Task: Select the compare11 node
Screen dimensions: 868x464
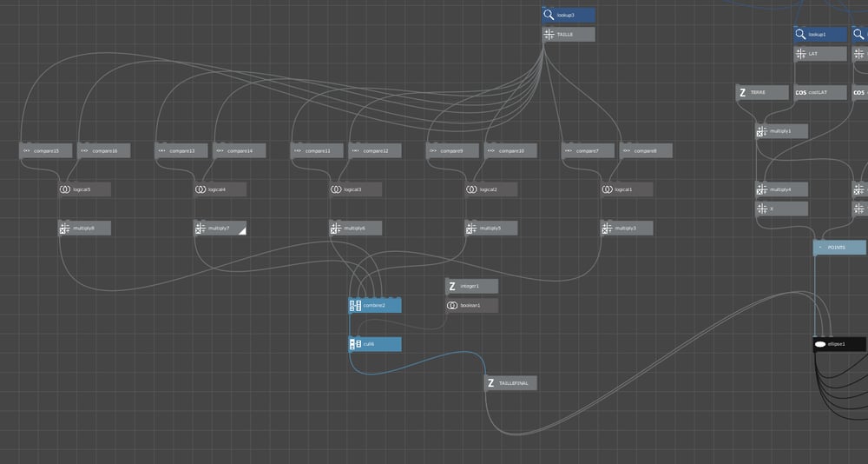Action: 317,151
